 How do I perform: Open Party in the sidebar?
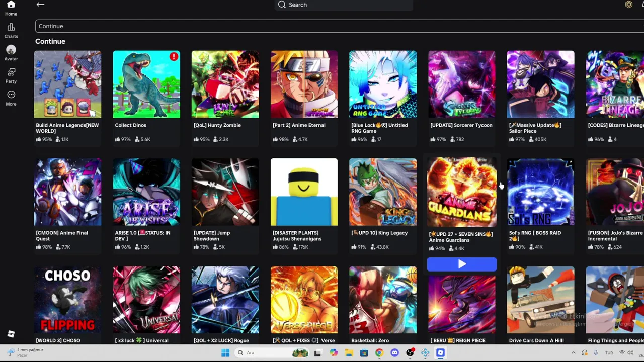[11, 75]
